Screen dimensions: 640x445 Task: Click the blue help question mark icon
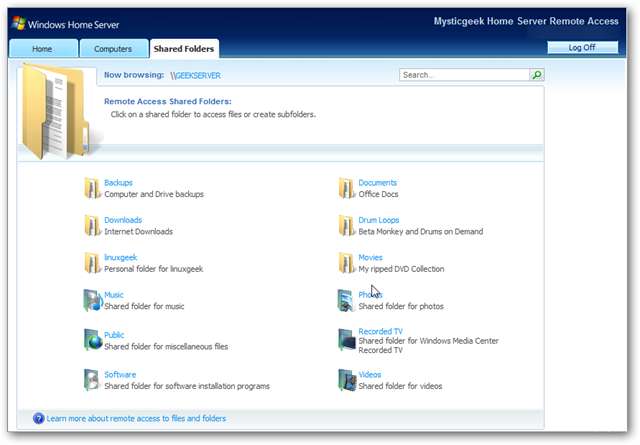click(38, 418)
